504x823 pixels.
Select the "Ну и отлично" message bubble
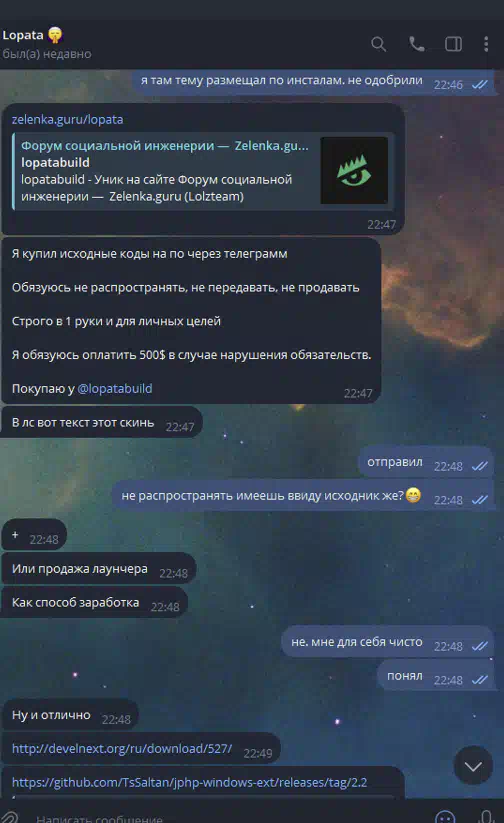point(70,715)
